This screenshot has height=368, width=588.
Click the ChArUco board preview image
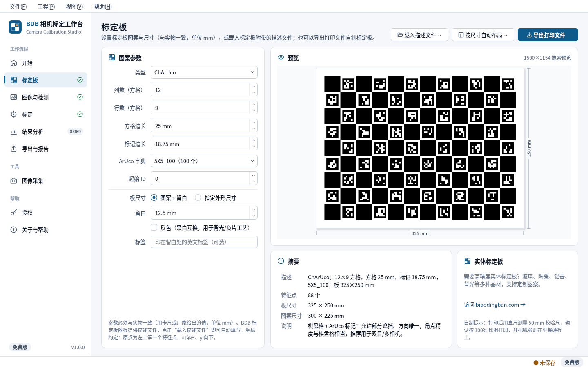[420, 148]
